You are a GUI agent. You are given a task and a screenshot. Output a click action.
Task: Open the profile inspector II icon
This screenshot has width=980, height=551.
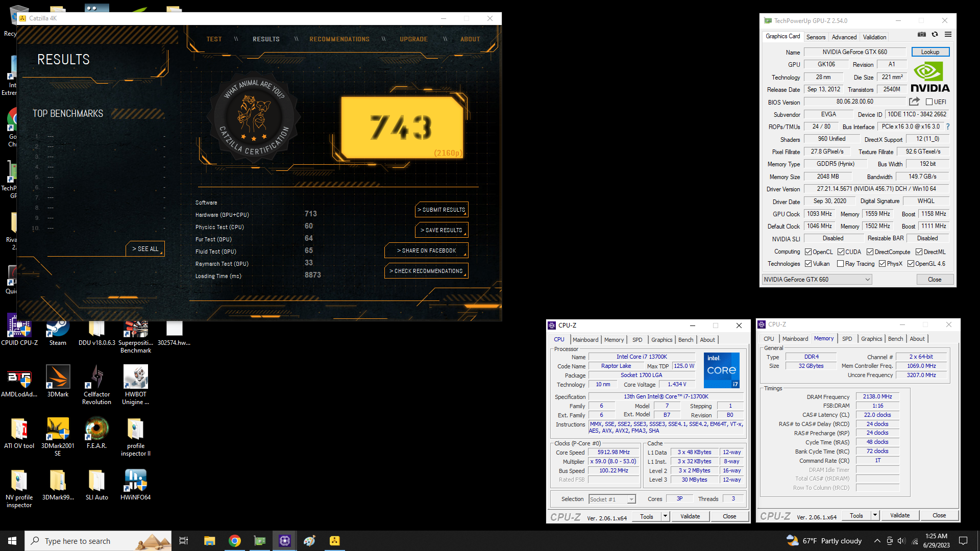[x=136, y=437]
